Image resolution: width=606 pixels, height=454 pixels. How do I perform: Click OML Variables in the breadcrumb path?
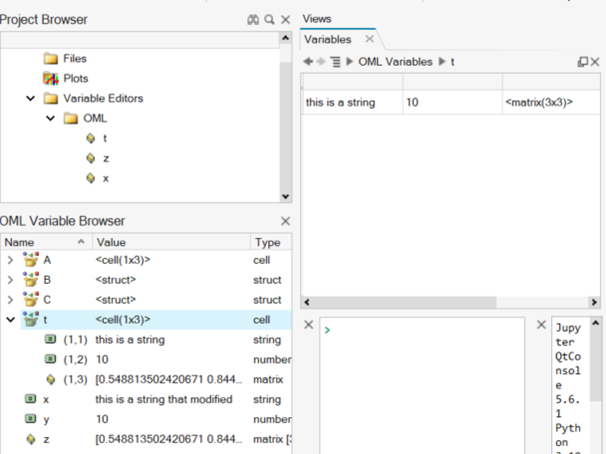tap(397, 62)
